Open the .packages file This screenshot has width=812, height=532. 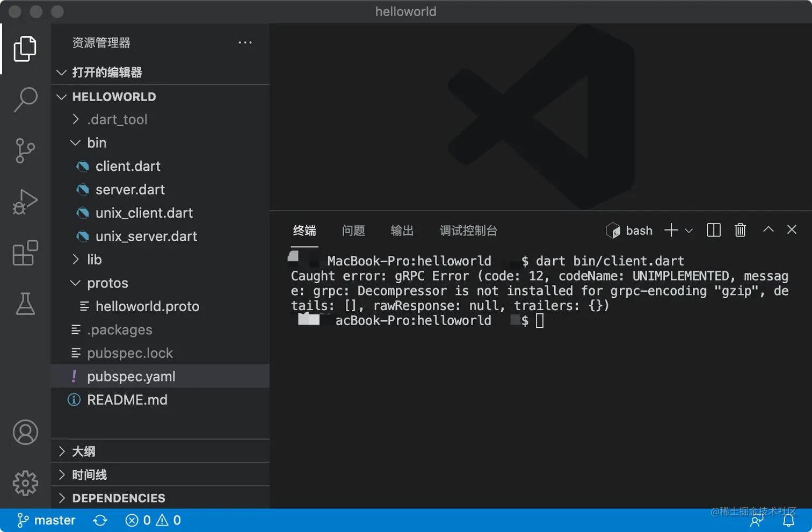tap(160, 330)
